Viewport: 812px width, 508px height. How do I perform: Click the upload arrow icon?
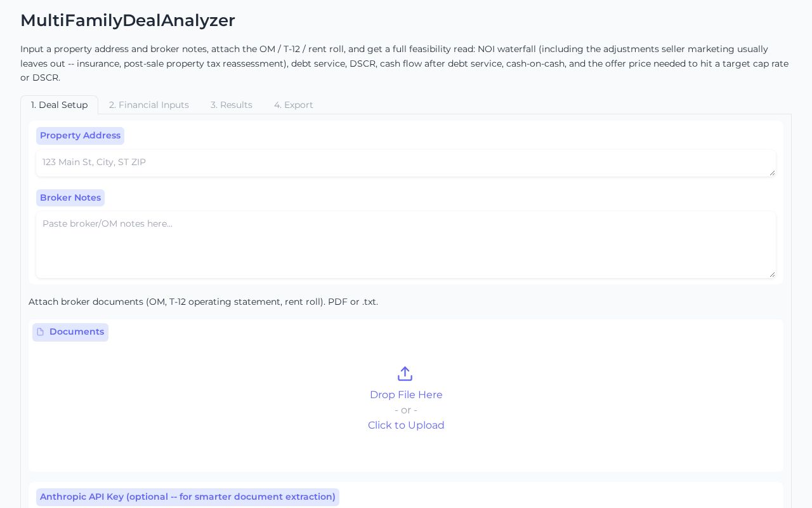(405, 373)
